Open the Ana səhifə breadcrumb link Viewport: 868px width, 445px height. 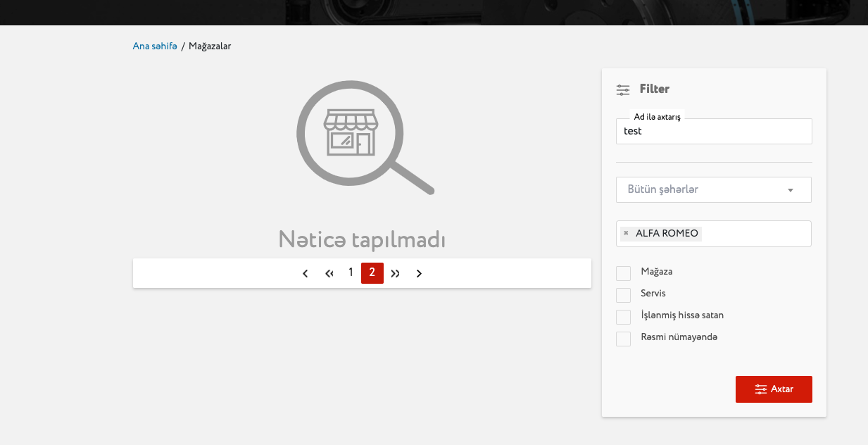point(155,46)
